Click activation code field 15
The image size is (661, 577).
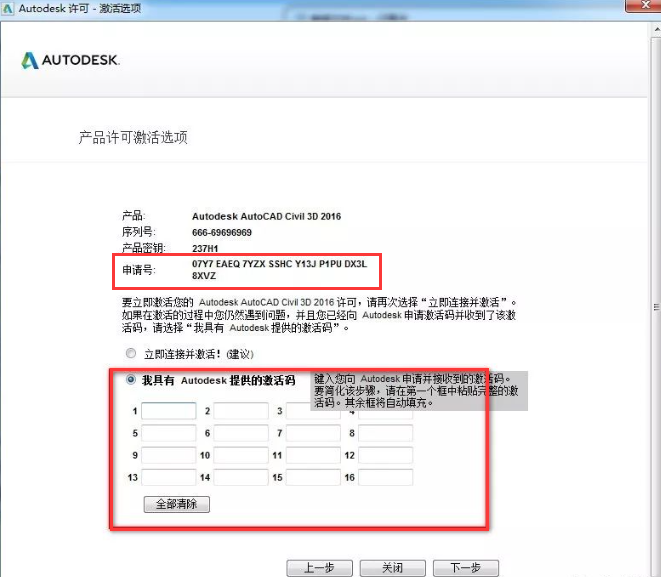pos(313,478)
